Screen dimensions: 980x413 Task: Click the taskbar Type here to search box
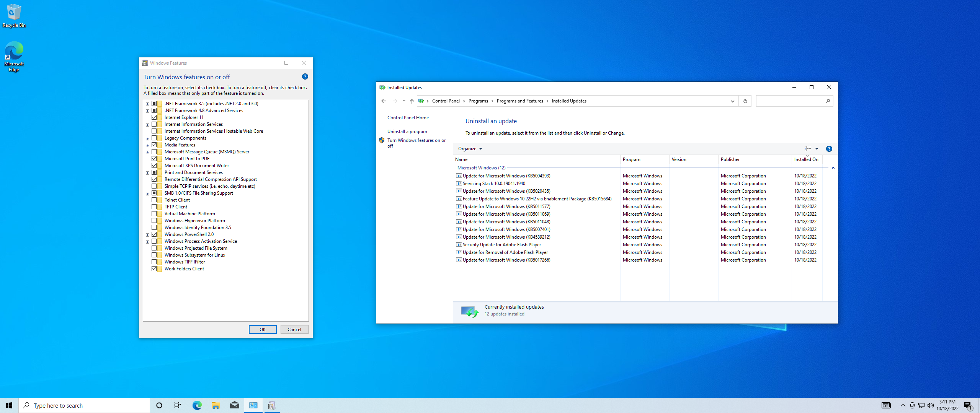(84, 405)
